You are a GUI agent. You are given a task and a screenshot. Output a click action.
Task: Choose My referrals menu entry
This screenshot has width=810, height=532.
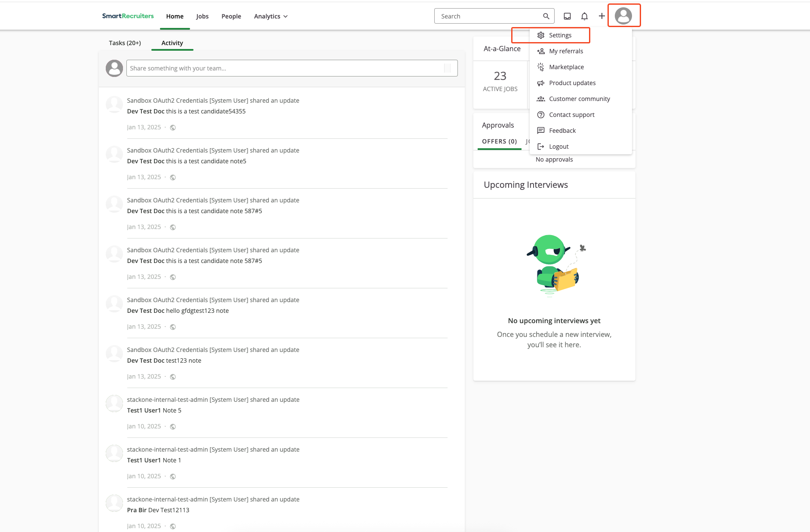[581, 51]
